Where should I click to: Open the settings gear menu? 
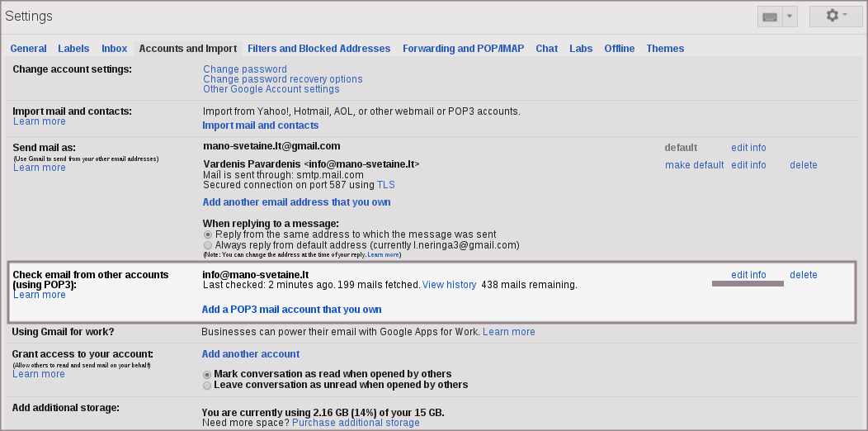point(836,16)
